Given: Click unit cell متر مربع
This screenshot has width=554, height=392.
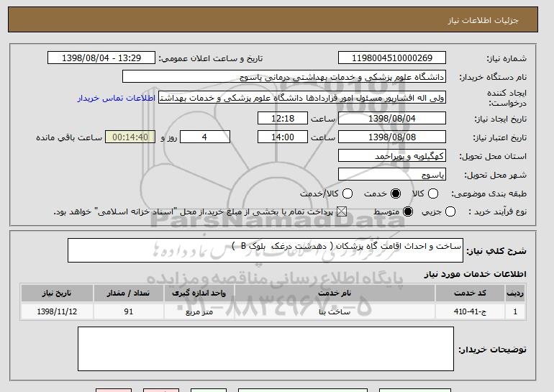Looking at the screenshot, I should (x=199, y=311).
